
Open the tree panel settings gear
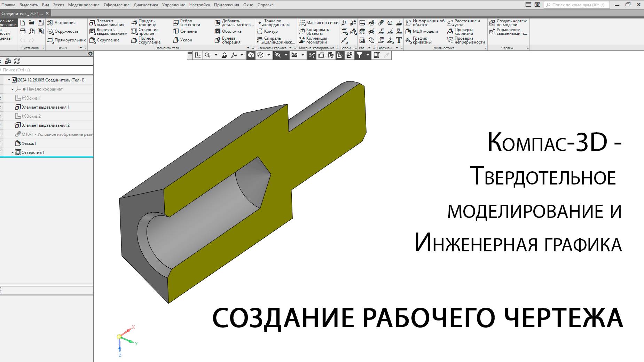tap(90, 54)
